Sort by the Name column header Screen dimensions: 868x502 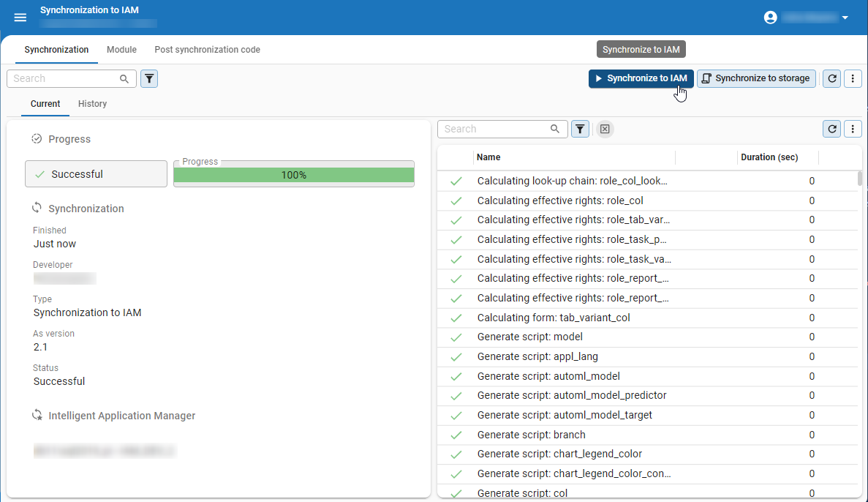(488, 157)
